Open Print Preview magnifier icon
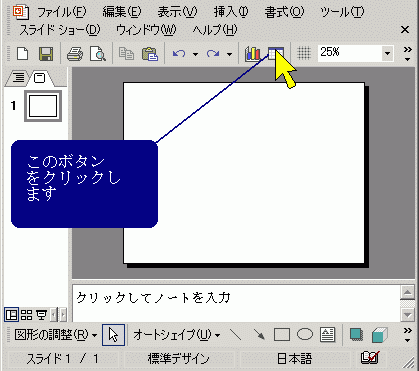419x371 pixels. [97, 54]
